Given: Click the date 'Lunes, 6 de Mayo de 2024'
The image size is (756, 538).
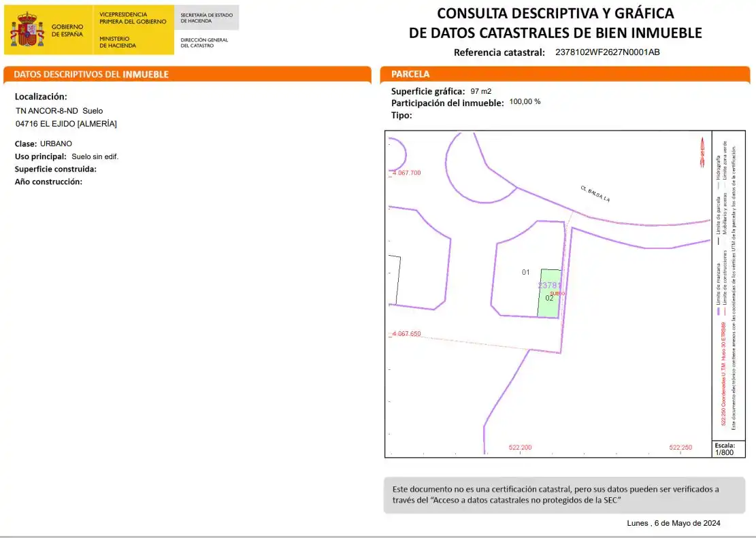Looking at the screenshot, I should click(674, 523).
